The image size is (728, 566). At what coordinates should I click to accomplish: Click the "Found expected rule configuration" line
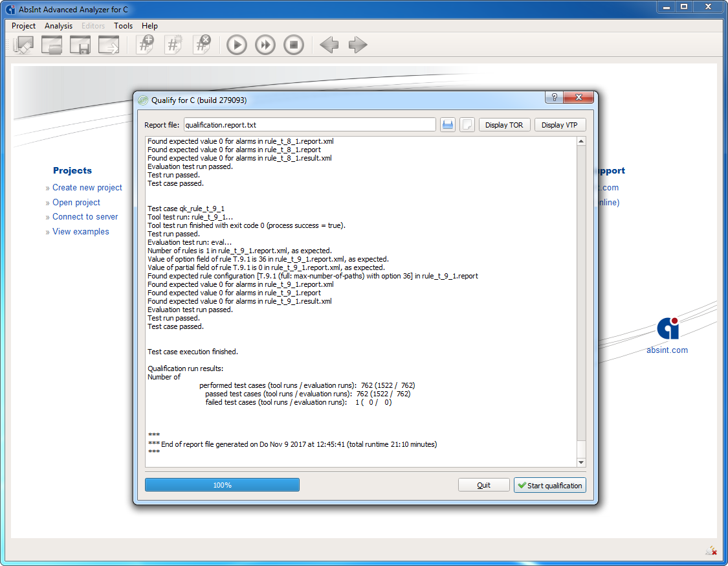(313, 276)
